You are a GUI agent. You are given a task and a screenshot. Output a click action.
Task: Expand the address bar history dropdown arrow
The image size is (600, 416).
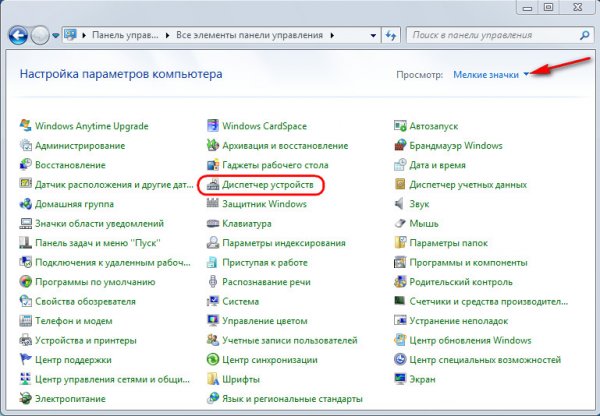[x=373, y=35]
